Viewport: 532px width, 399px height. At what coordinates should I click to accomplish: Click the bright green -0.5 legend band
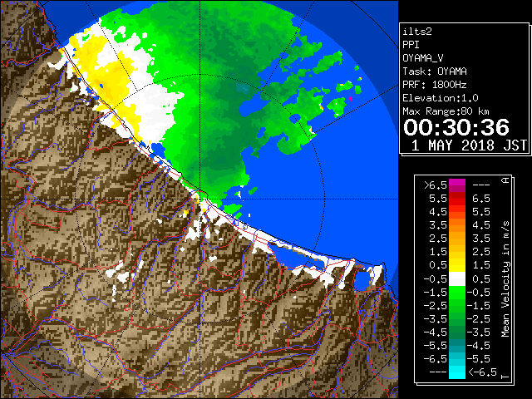(457, 293)
